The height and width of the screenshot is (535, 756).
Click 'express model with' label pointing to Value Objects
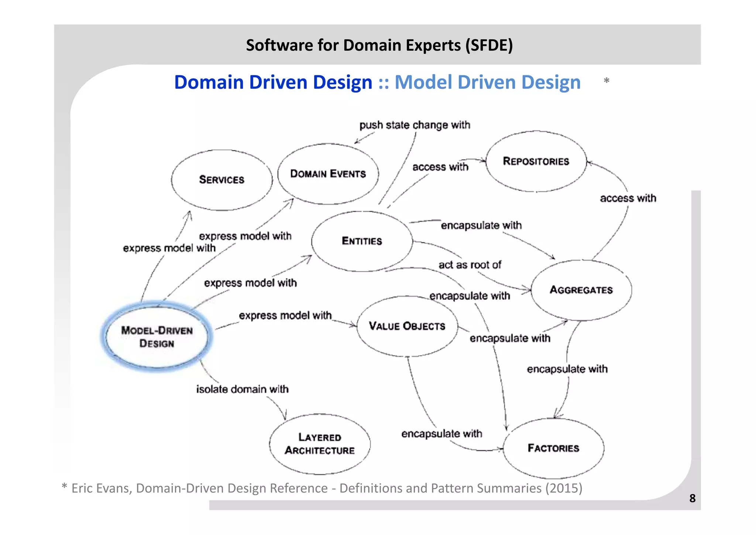pos(285,316)
